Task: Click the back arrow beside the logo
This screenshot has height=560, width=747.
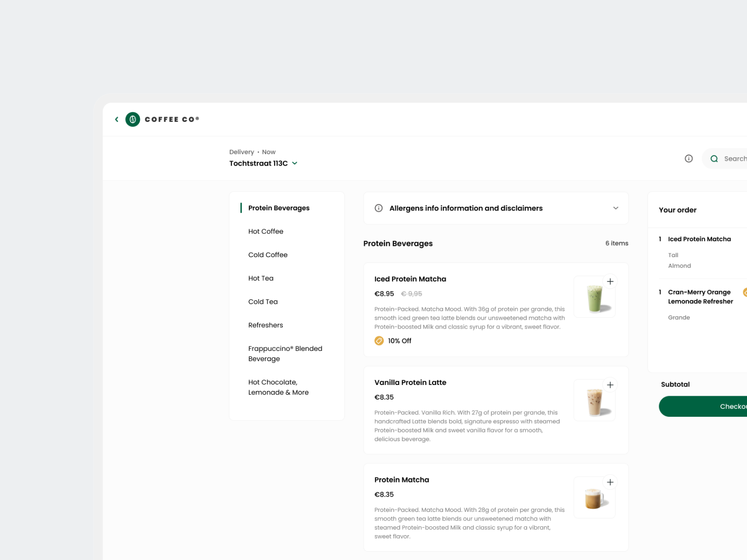Action: [116, 119]
